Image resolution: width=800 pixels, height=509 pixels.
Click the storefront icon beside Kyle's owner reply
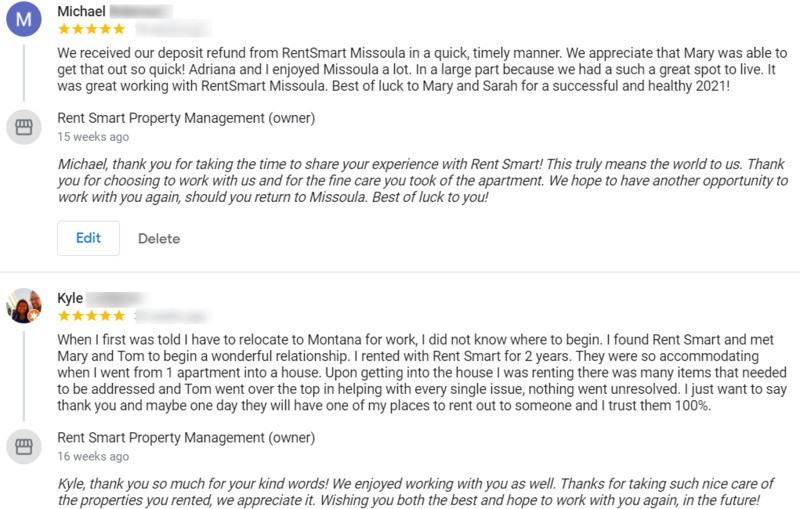(24, 446)
